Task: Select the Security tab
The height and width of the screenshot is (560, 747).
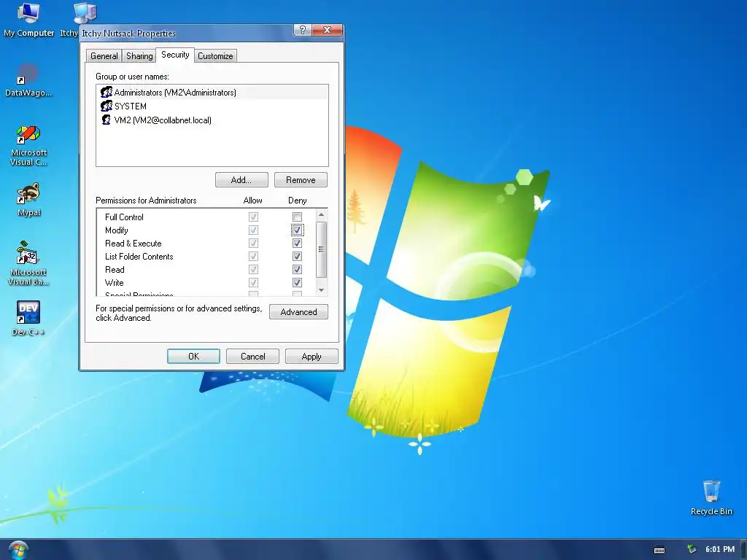Action: click(175, 55)
